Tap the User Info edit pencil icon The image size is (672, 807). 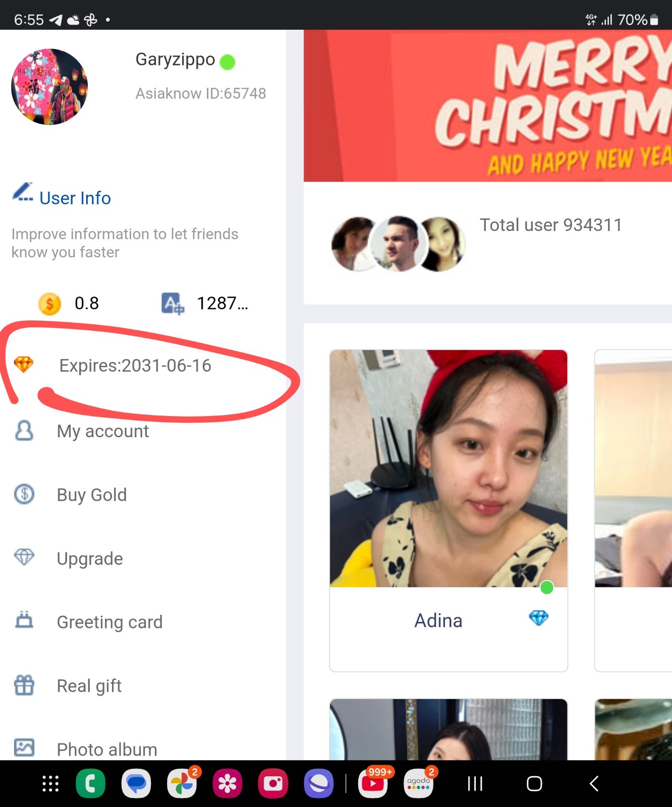click(x=22, y=193)
